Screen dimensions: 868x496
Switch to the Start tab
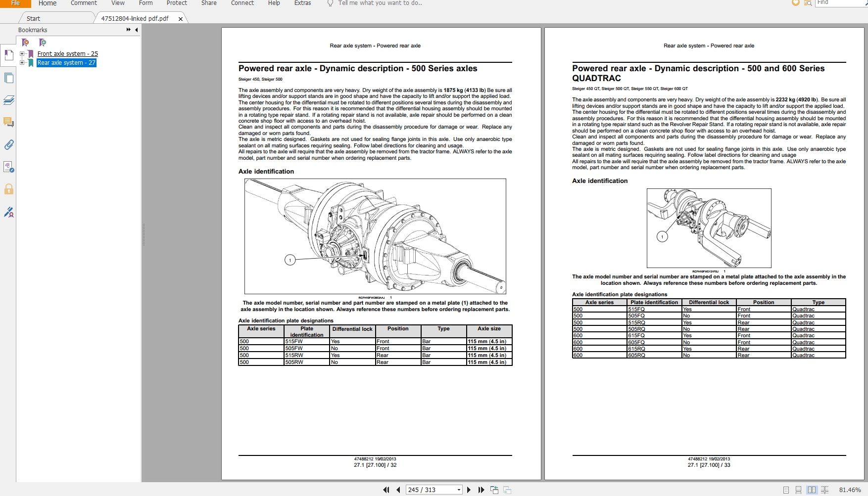tap(33, 18)
